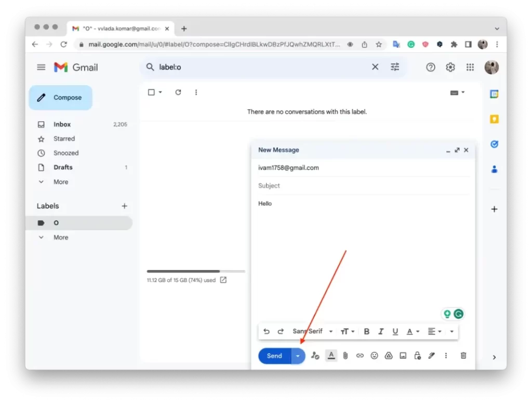Screen dimensions: 532x403
Task: Refresh the conversation list
Action: pos(178,92)
